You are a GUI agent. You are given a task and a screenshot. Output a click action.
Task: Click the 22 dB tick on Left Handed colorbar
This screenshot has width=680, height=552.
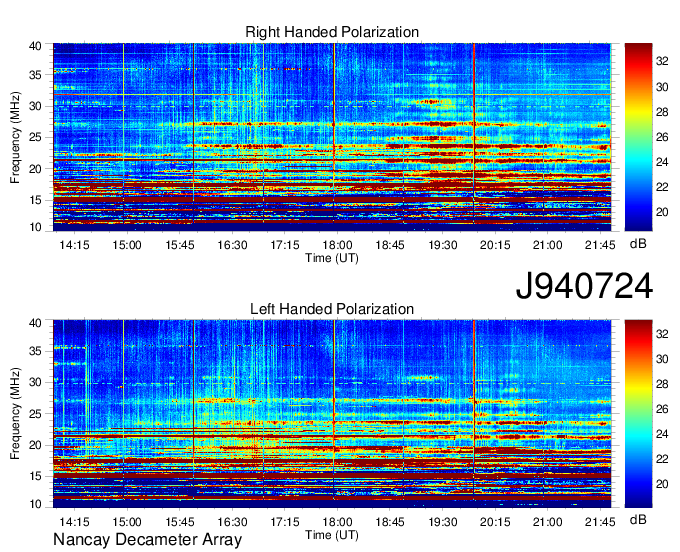(x=662, y=459)
